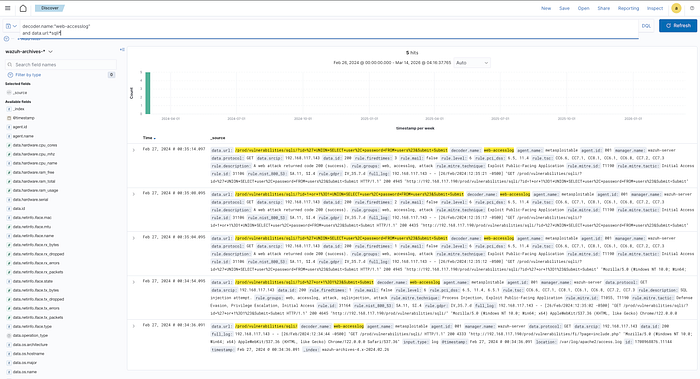Select data.netinfo.iface.tx_dropped field
700x379 pixels.
38,299
